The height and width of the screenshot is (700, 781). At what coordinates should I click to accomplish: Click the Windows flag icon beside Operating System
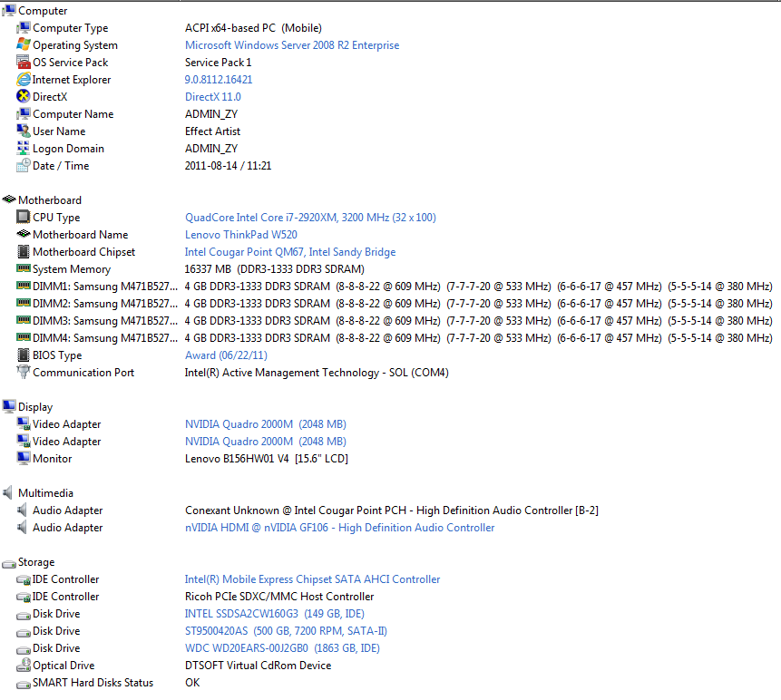click(x=24, y=44)
